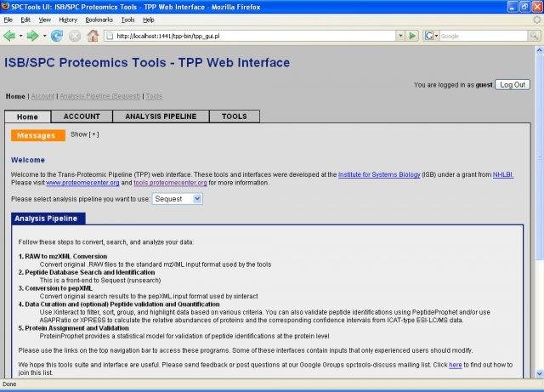The width and height of the screenshot is (544, 392).
Task: Go to the Firefox Home page icon
Action: point(93,36)
